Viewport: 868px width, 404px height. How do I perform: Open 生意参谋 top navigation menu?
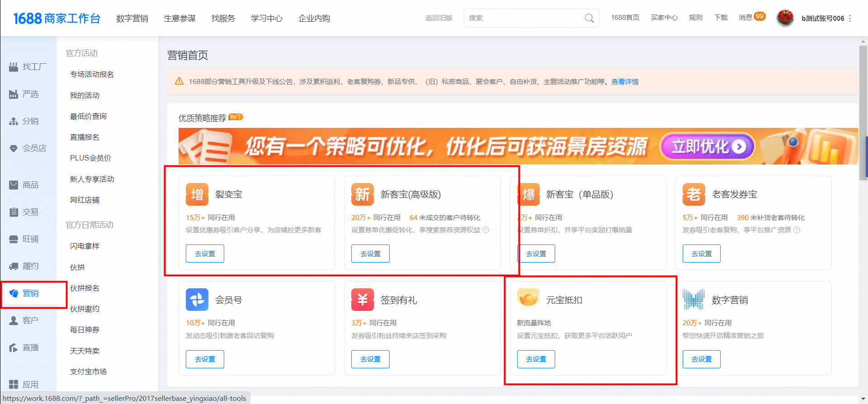pyautogui.click(x=179, y=19)
